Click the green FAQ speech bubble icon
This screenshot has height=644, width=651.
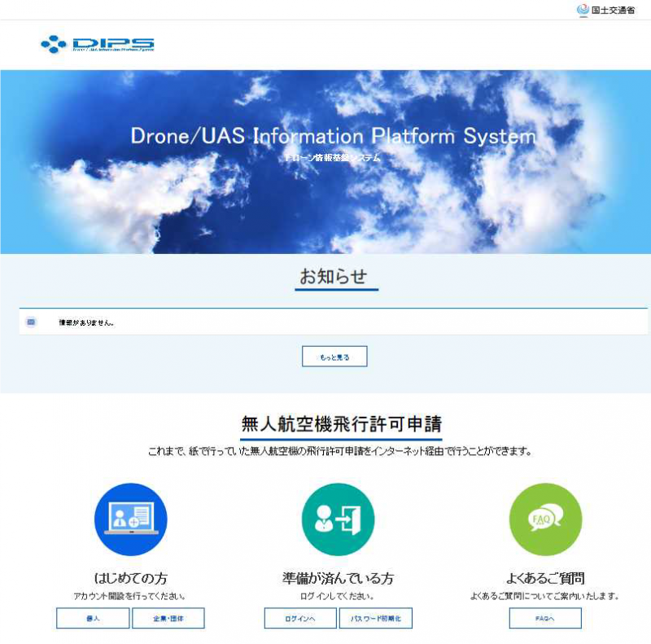(545, 519)
